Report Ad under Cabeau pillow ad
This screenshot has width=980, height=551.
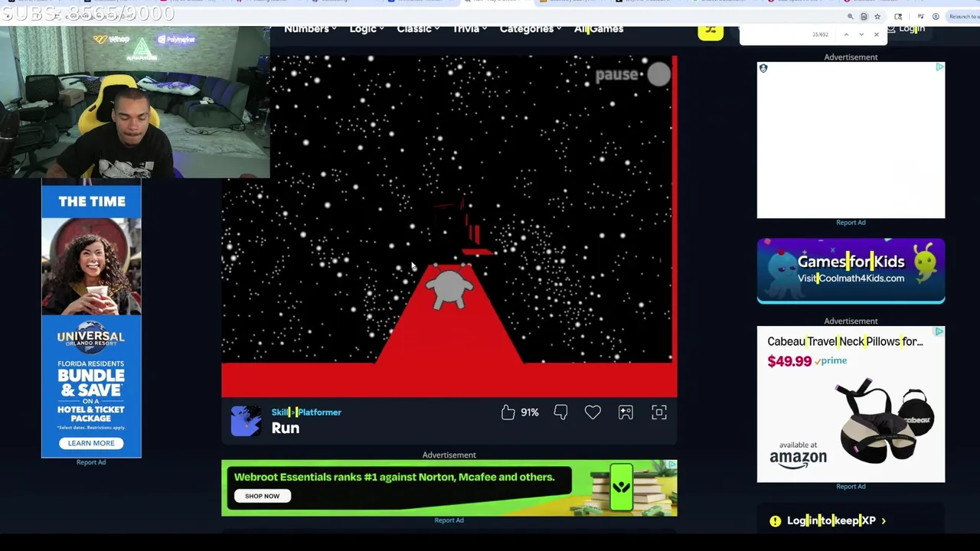(x=851, y=487)
